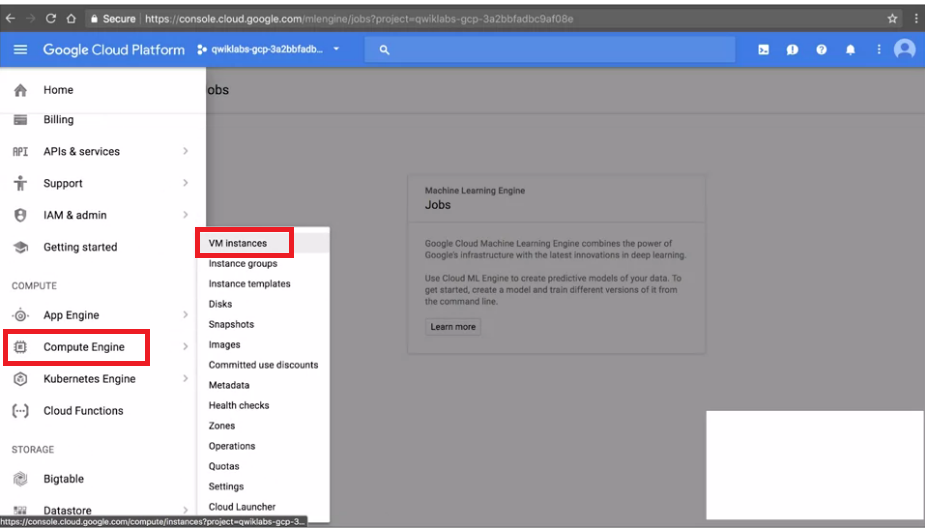Bookmark the page with the star icon

point(892,19)
